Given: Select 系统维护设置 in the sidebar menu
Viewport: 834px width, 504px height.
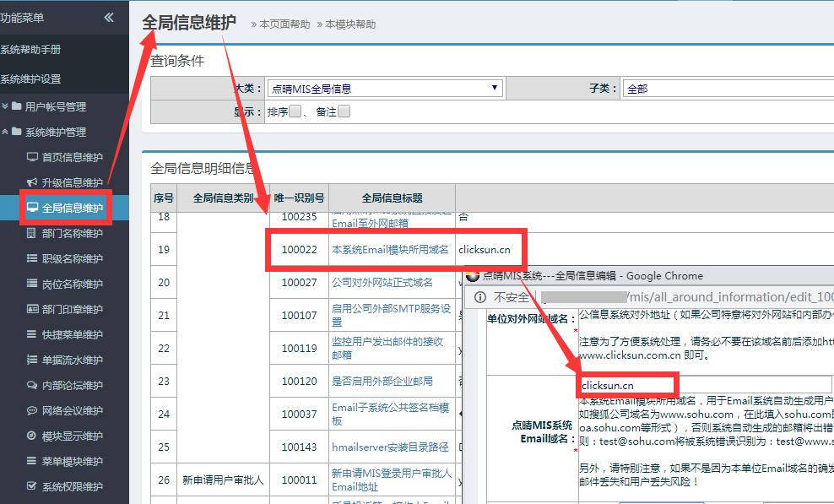Looking at the screenshot, I should [31, 79].
